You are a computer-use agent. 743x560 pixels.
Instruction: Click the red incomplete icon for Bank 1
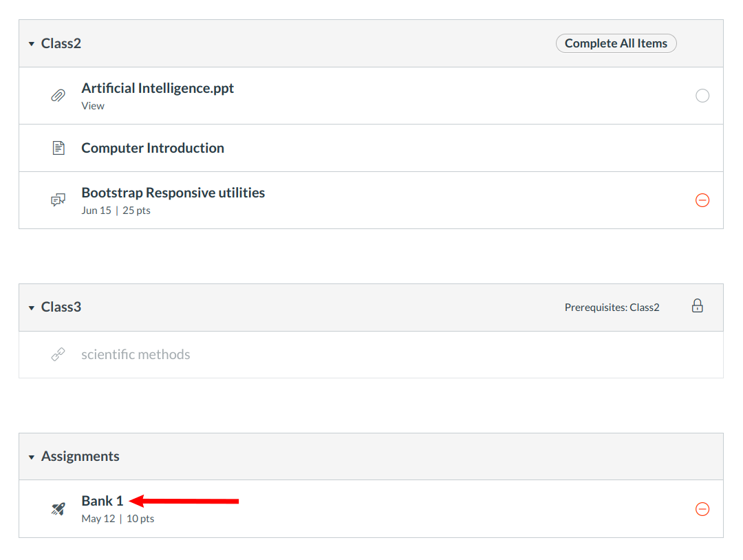click(702, 509)
